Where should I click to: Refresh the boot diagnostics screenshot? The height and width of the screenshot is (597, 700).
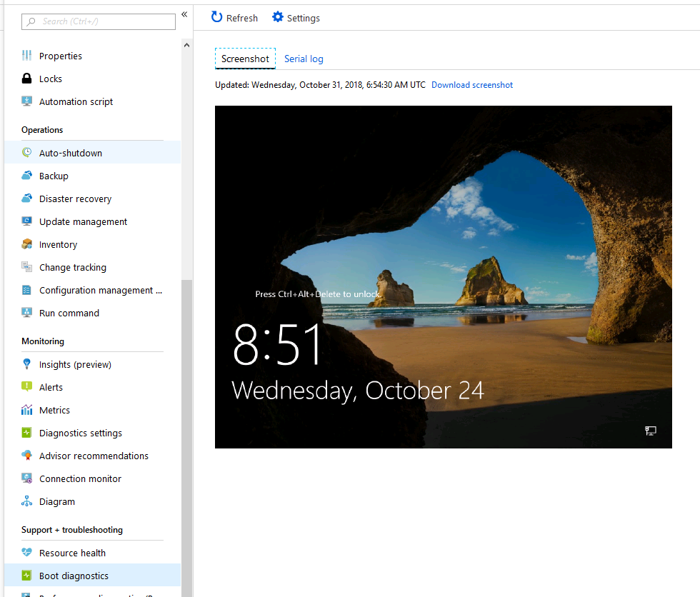[234, 17]
